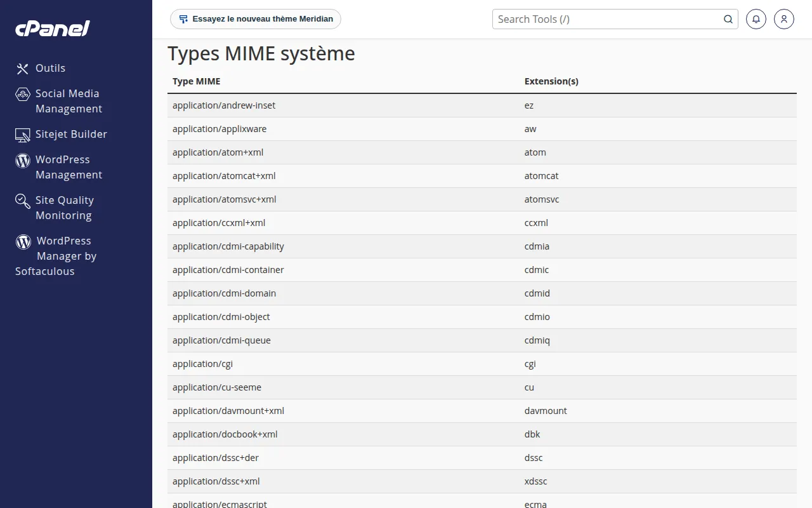The image size is (812, 508).
Task: Select application/andrew-inset row
Action: 482,105
